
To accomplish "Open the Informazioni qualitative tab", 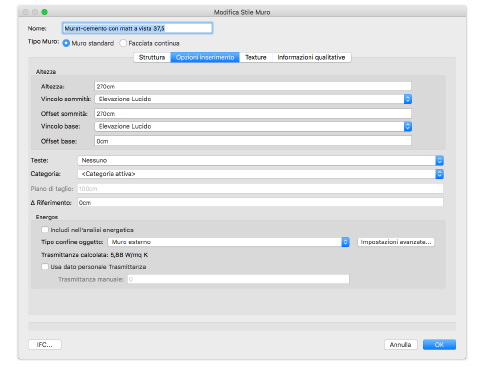I will click(x=311, y=57).
